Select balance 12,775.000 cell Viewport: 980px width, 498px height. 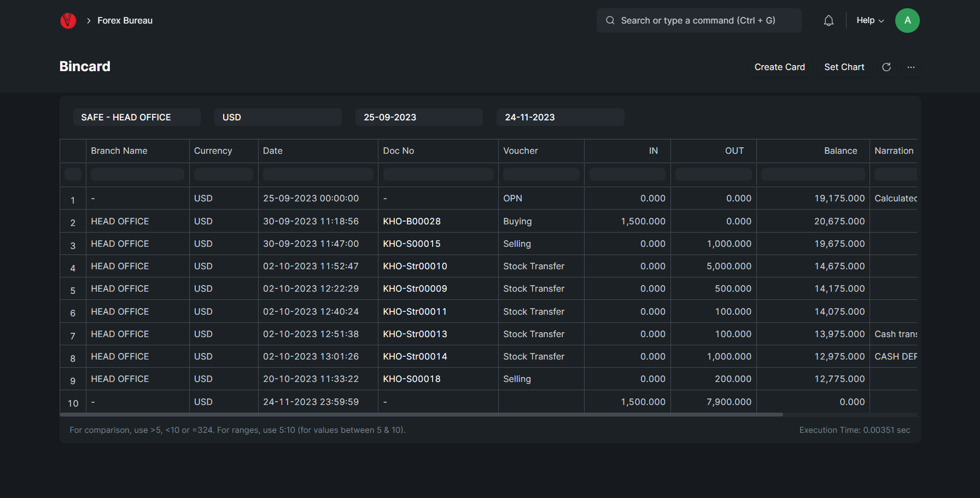pos(813,379)
